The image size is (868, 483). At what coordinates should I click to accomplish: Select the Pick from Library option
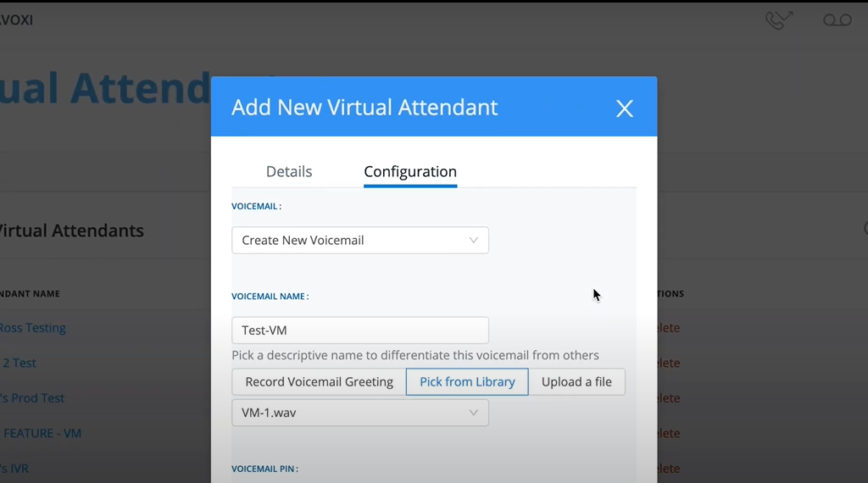click(467, 381)
